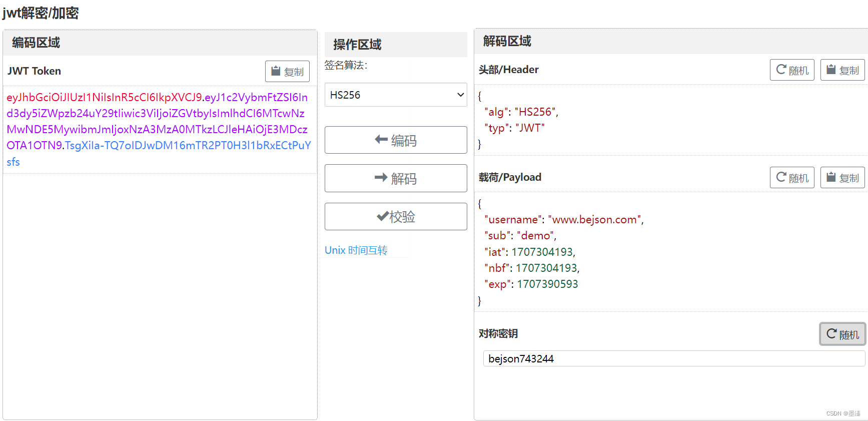Viewport: 868px width, 421px height.
Task: Click the 操作区域 panel heading
Action: click(x=357, y=45)
